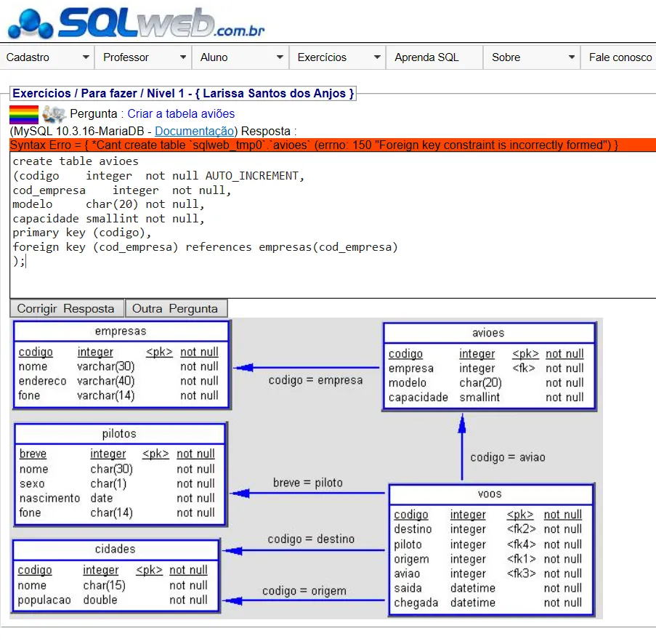
Task: Click the red Syntax Erro message bar
Action: coord(328,145)
